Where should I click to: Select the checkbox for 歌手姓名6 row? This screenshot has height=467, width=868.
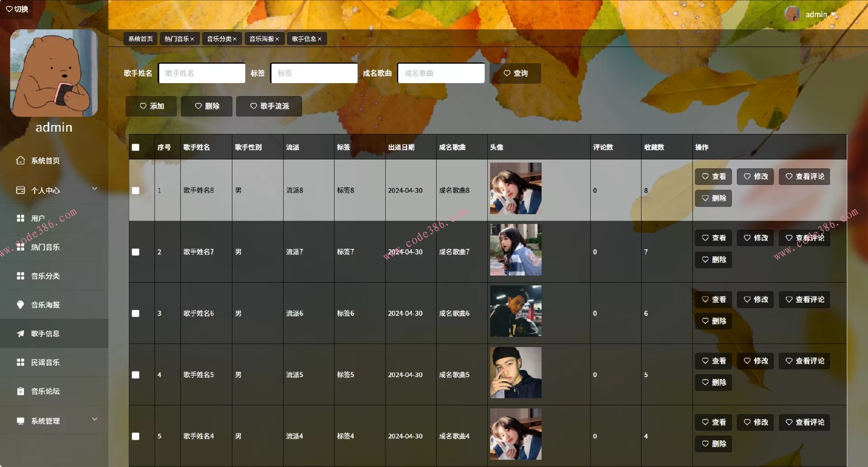[x=136, y=313]
